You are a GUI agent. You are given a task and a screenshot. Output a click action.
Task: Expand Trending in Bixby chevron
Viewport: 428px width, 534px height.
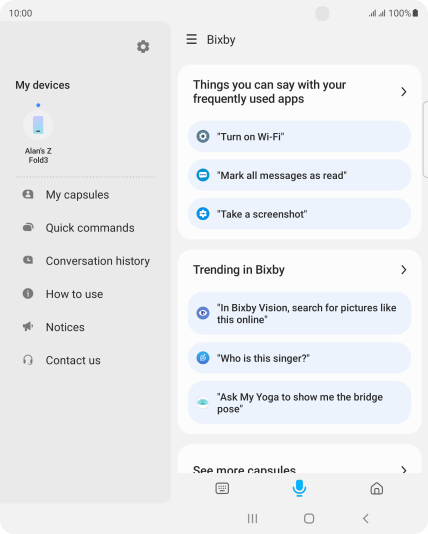(x=404, y=270)
